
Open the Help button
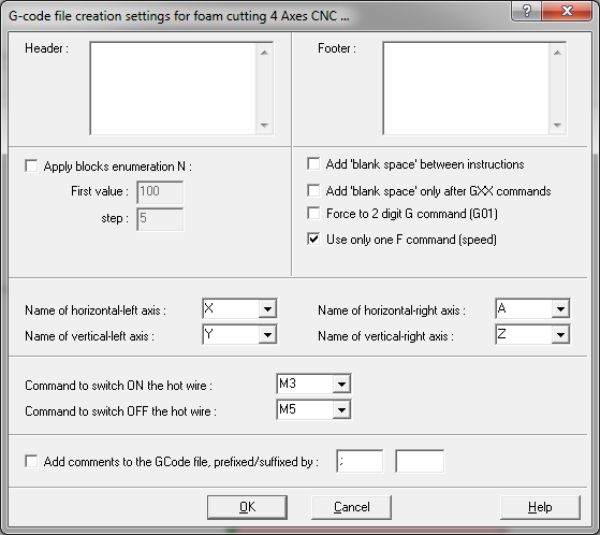tap(540, 507)
